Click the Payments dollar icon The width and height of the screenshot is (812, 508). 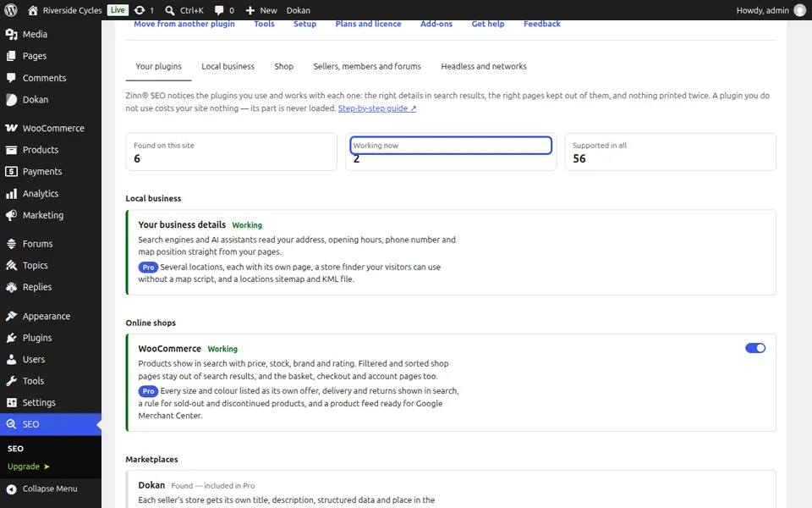coord(11,172)
